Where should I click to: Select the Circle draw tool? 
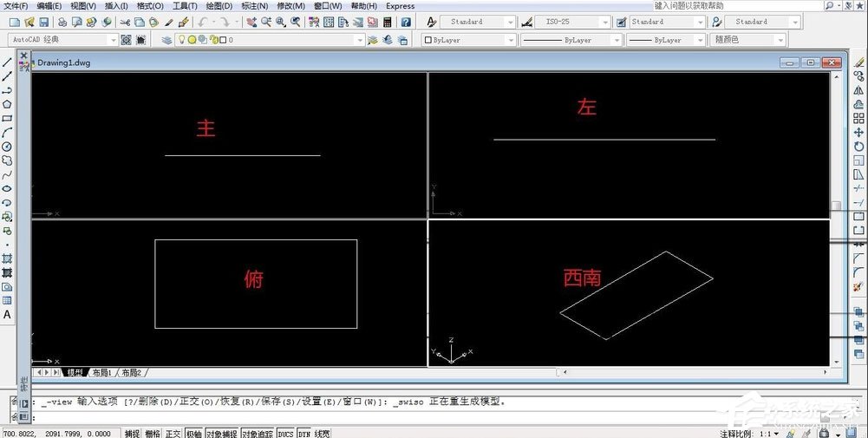(x=7, y=147)
